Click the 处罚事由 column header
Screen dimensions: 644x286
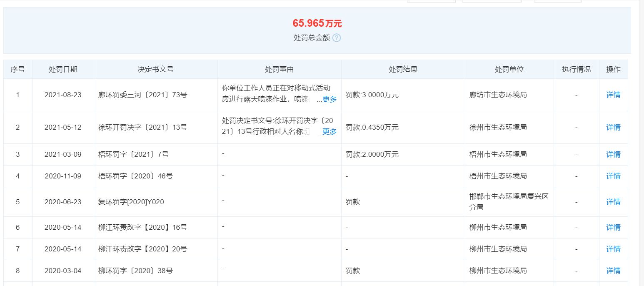click(279, 69)
